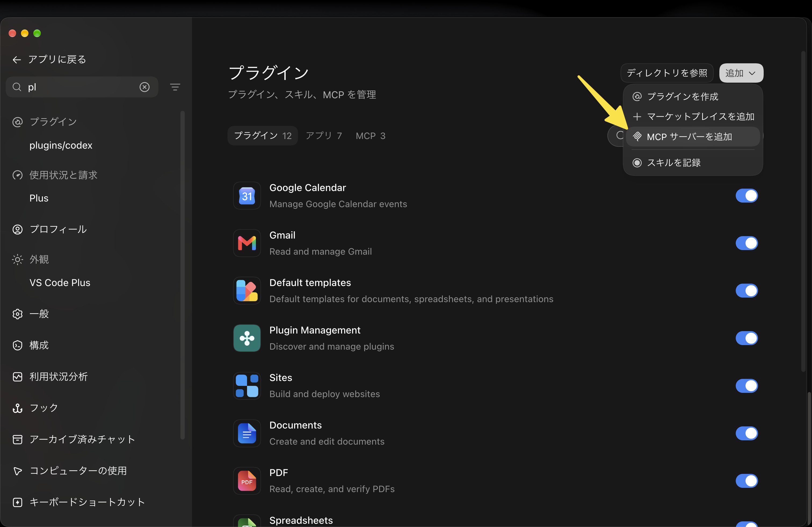The width and height of the screenshot is (812, 527).
Task: Switch to the MCP 3 tab
Action: pos(371,136)
